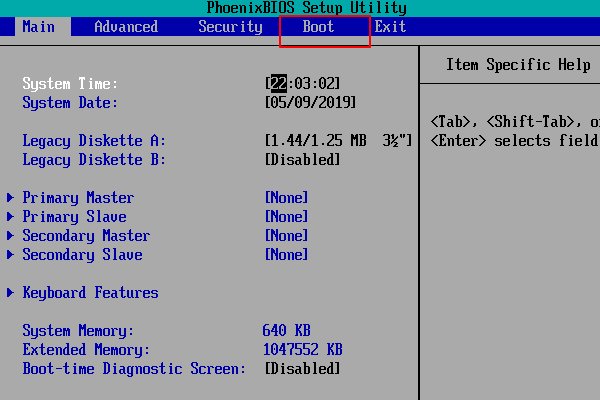Screen dimensions: 600x400
Task: Go to the Exit tab
Action: tap(390, 27)
